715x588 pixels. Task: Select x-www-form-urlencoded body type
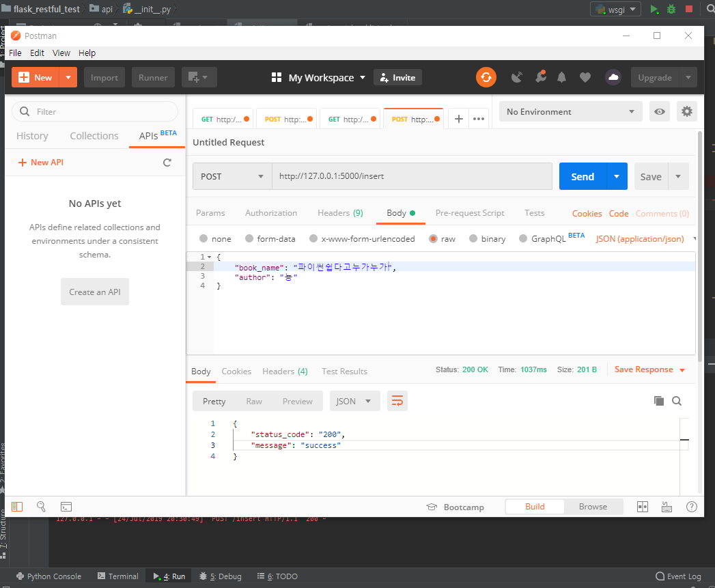313,238
